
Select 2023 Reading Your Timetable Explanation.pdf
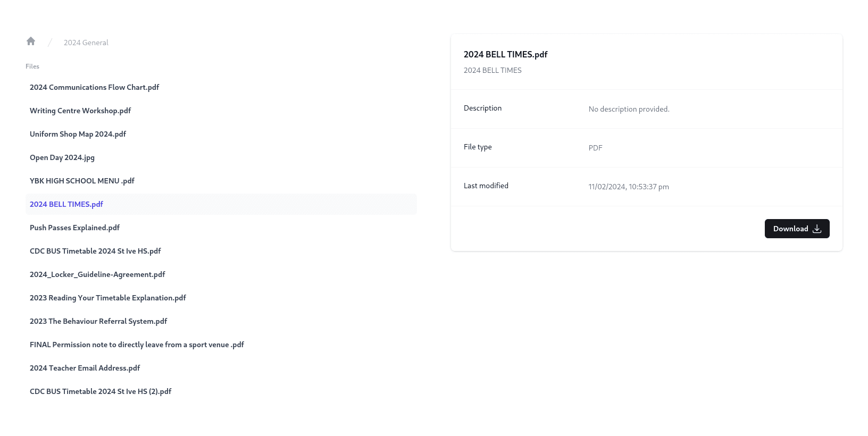click(x=108, y=298)
